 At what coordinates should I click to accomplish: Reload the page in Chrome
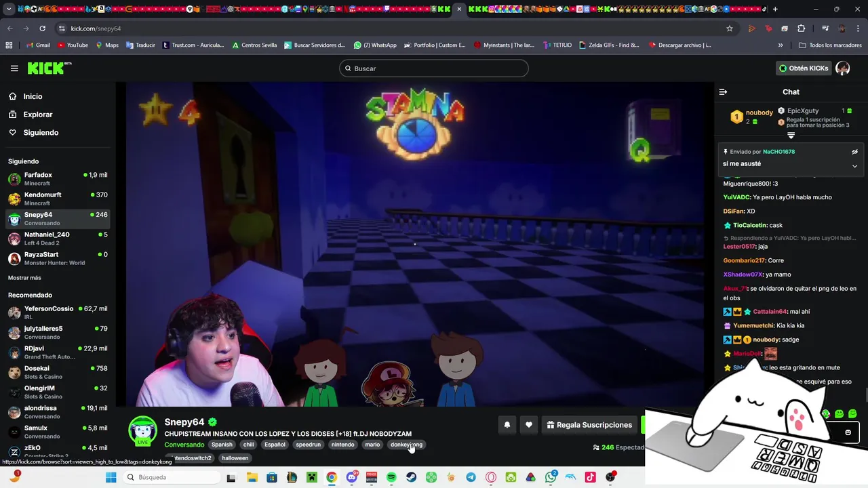[x=42, y=28]
